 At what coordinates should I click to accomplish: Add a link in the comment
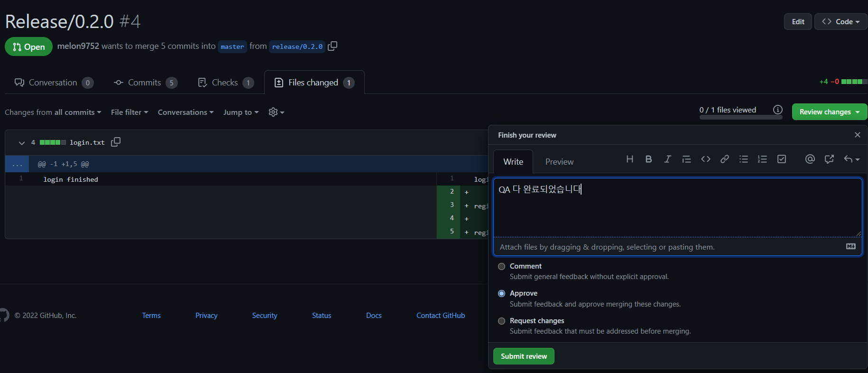(x=725, y=159)
